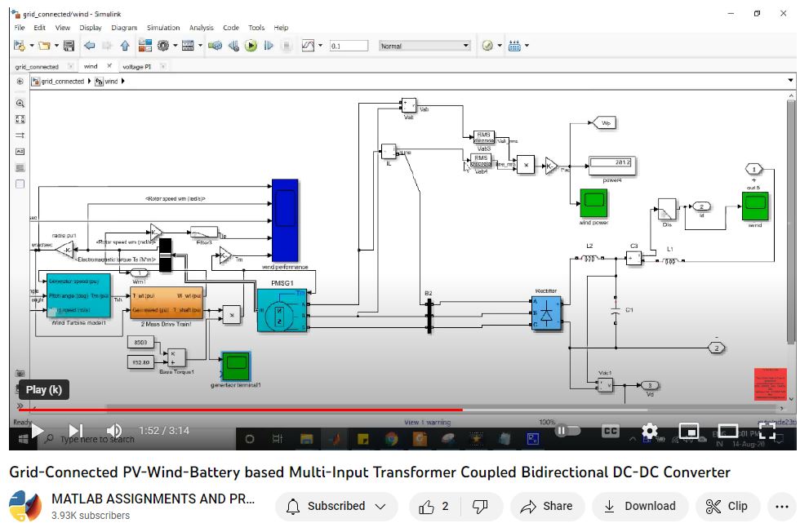Open the Subscribed notification dropdown

pos(336,506)
